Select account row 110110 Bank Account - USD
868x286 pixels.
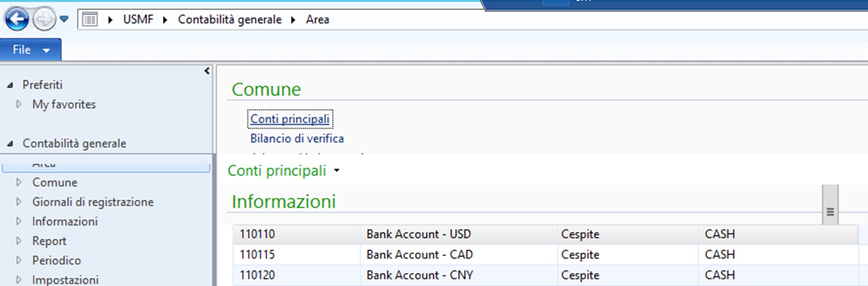pyautogui.click(x=257, y=234)
